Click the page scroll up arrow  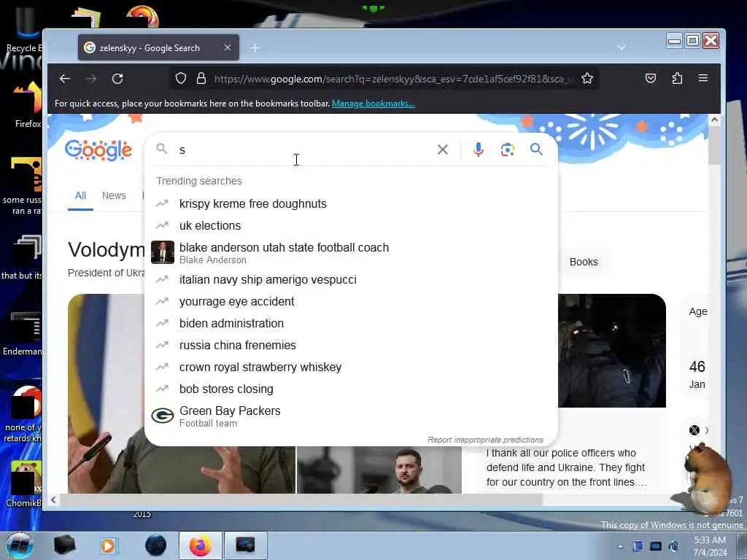[714, 120]
